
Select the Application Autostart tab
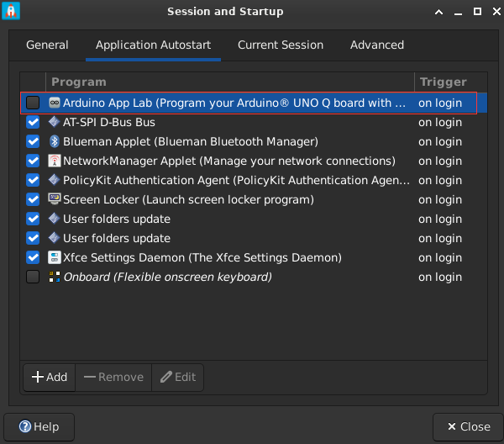point(154,45)
